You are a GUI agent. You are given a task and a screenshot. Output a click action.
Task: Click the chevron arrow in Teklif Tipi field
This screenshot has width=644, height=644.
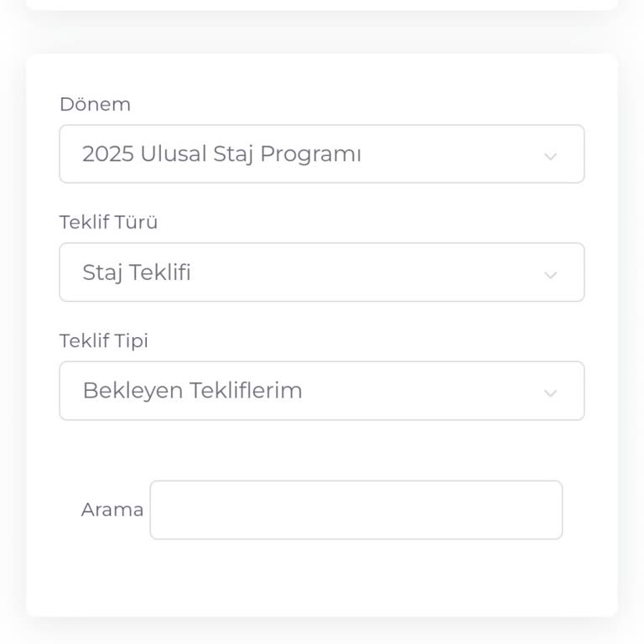[x=550, y=393]
